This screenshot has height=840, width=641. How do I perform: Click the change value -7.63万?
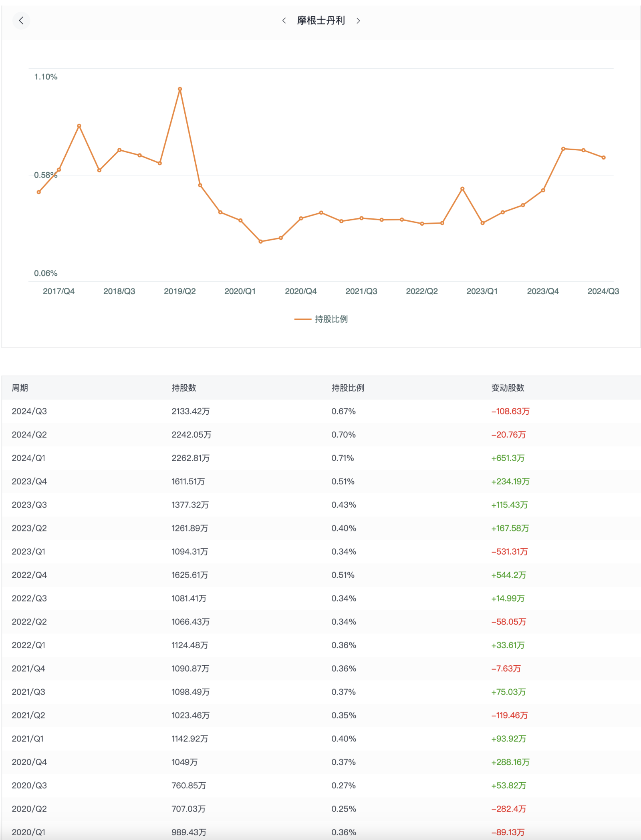pos(506,668)
